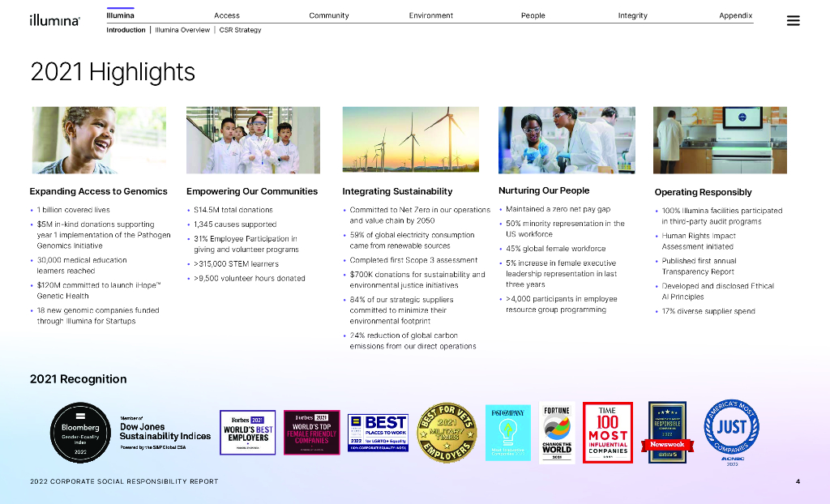
Task: Click the '17% diverse supplier spend' bullet
Action: [x=708, y=311]
